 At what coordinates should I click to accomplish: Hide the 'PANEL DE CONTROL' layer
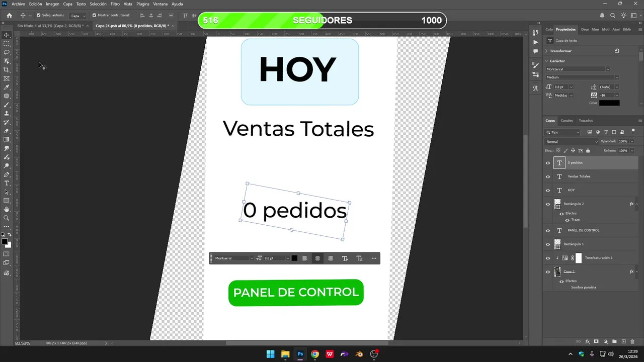[548, 230]
